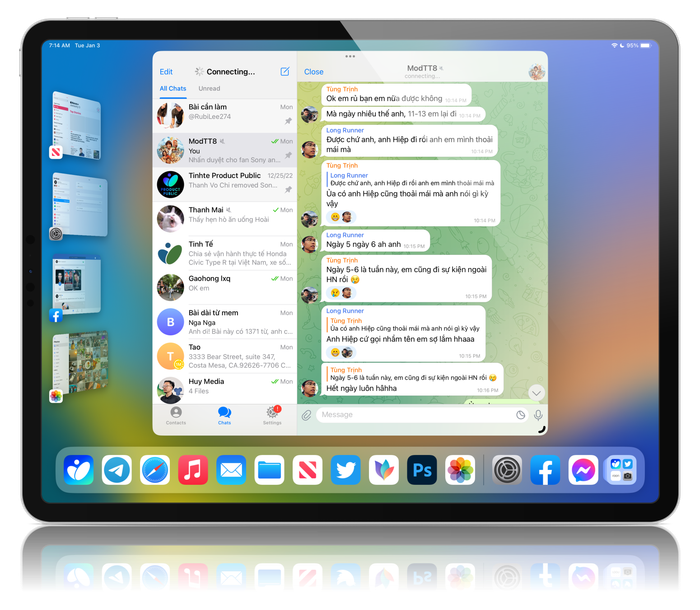Open the ModTT8 chat title
700x610 pixels.
422,68
